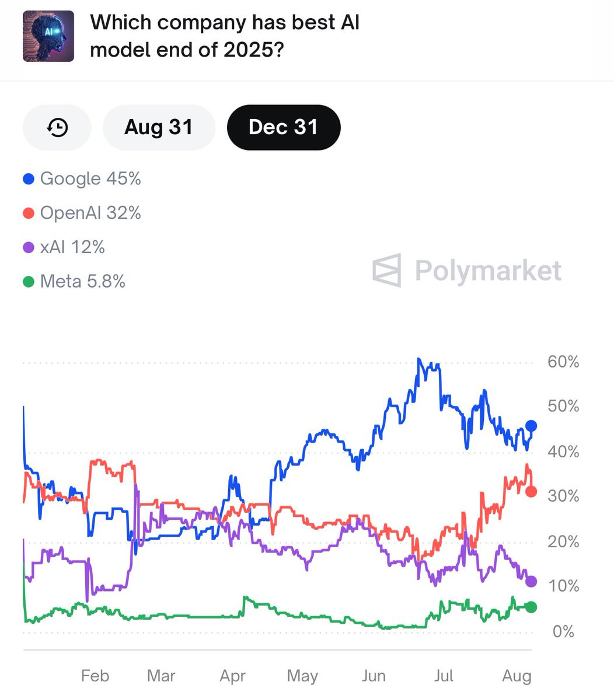Select the Meta 5.8% legend label

[x=83, y=282]
